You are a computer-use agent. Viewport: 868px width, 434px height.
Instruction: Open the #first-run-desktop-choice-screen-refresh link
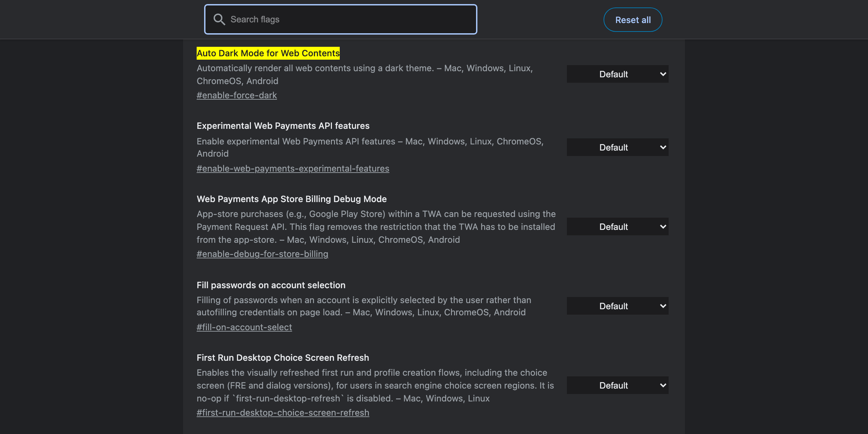pyautogui.click(x=283, y=413)
